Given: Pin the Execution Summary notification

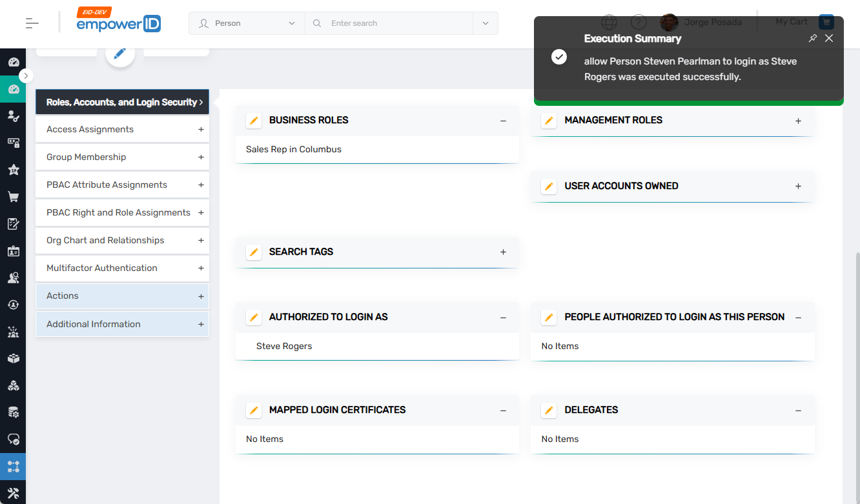Looking at the screenshot, I should coord(813,38).
